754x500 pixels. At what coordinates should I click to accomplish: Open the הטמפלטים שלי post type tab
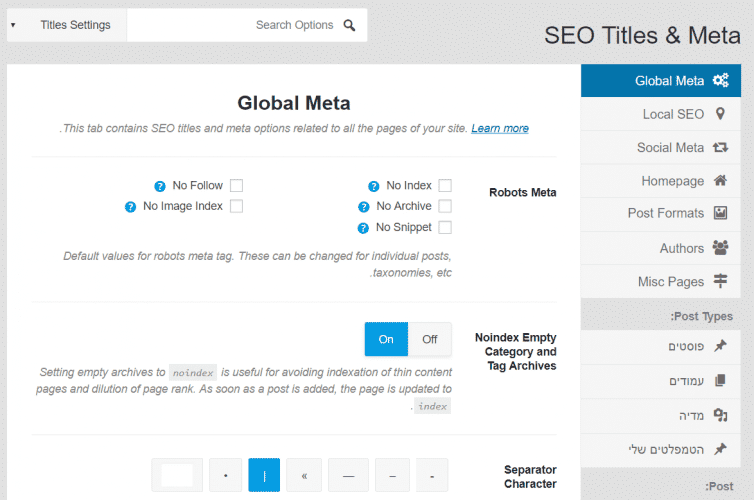[x=661, y=450]
